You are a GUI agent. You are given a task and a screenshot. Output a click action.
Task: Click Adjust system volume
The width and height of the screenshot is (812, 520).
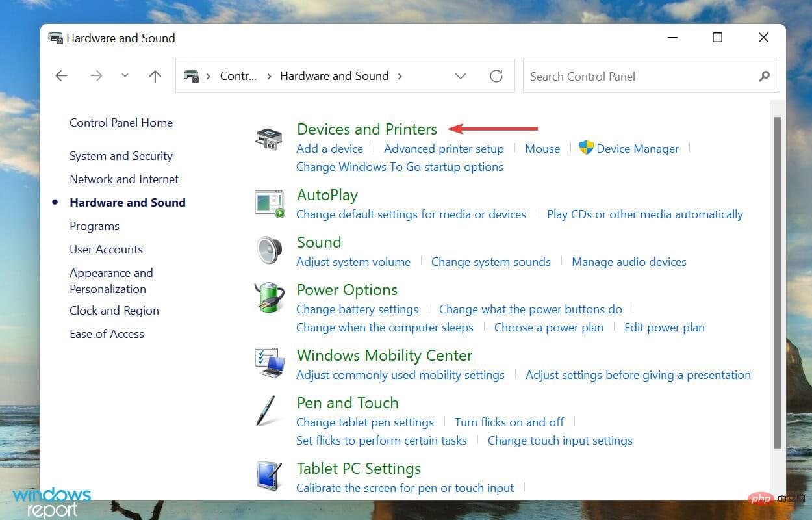click(x=353, y=261)
